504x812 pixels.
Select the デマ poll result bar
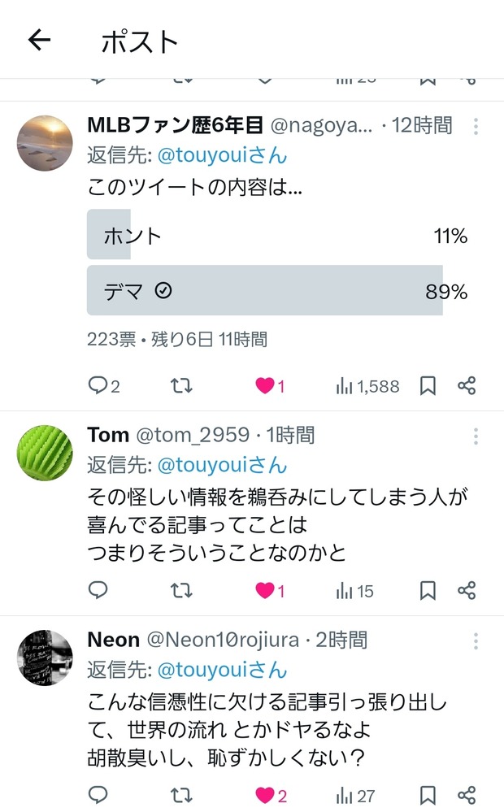tap(276, 291)
